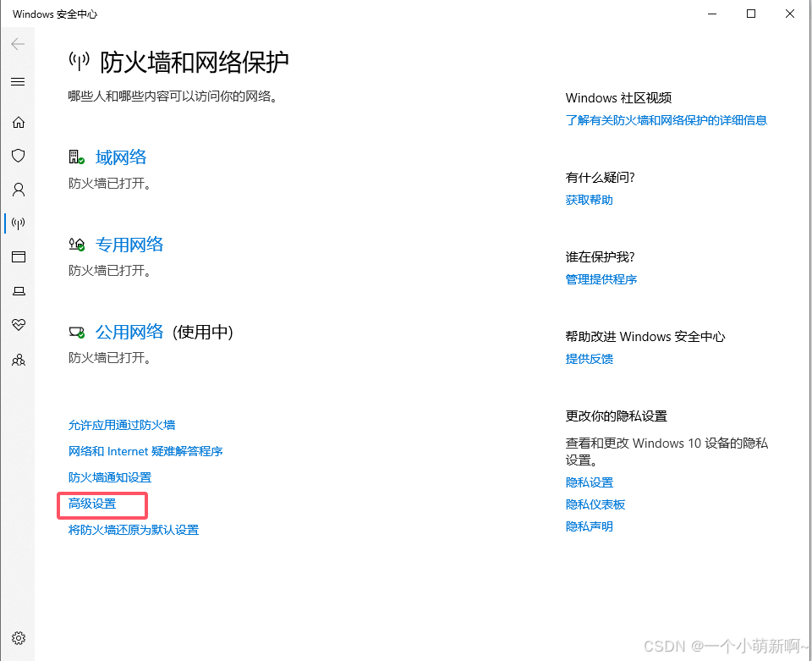Click 帮助改进 Windows 安全中心 heading
This screenshot has height=661, width=812.
pyautogui.click(x=645, y=337)
